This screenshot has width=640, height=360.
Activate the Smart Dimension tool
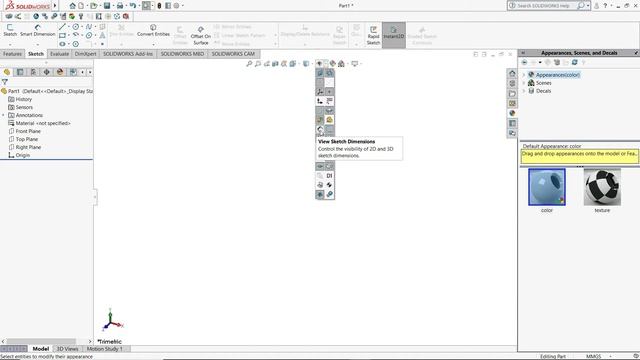tap(38, 30)
